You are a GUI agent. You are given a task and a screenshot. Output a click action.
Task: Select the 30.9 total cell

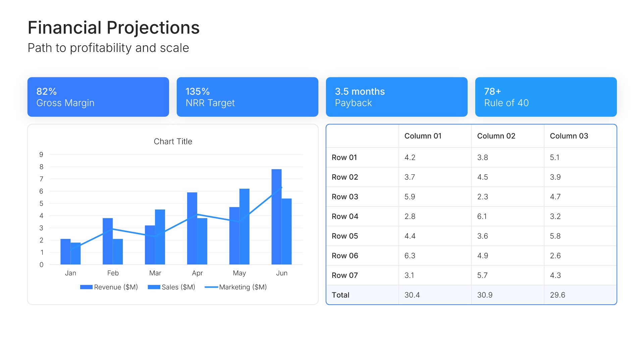pos(485,295)
